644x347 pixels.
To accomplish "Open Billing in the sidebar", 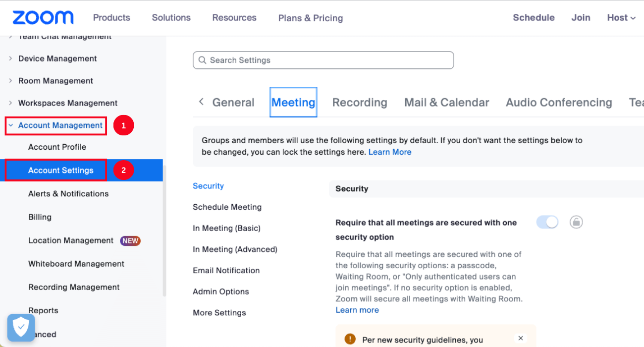I will click(40, 217).
